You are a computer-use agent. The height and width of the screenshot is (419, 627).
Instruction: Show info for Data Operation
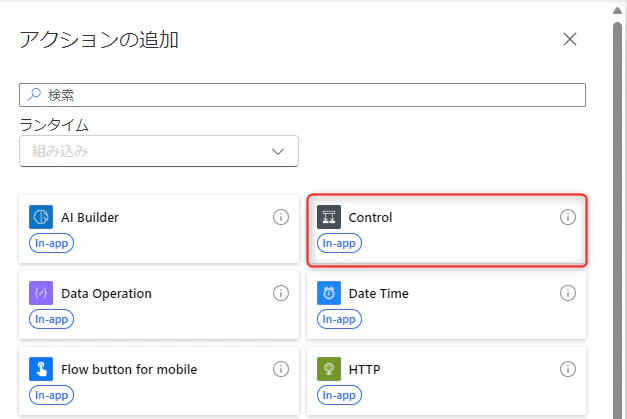pos(281,293)
